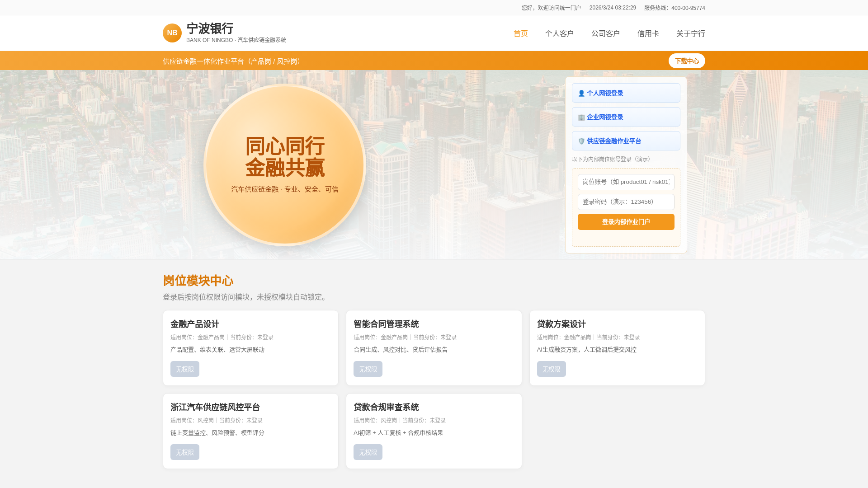Image resolution: width=868 pixels, height=488 pixels.
Task: Click the 同心同行 金融共赢 banner slogan
Action: (x=285, y=157)
